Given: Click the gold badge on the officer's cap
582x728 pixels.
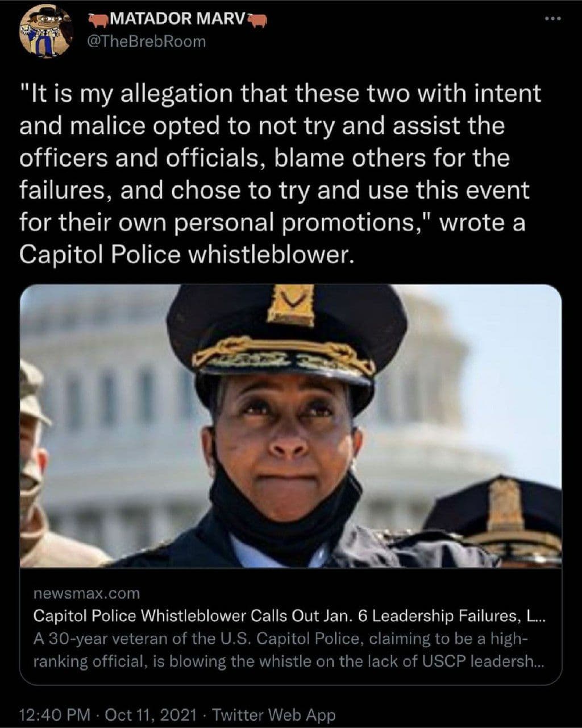Looking at the screenshot, I should coord(291,305).
